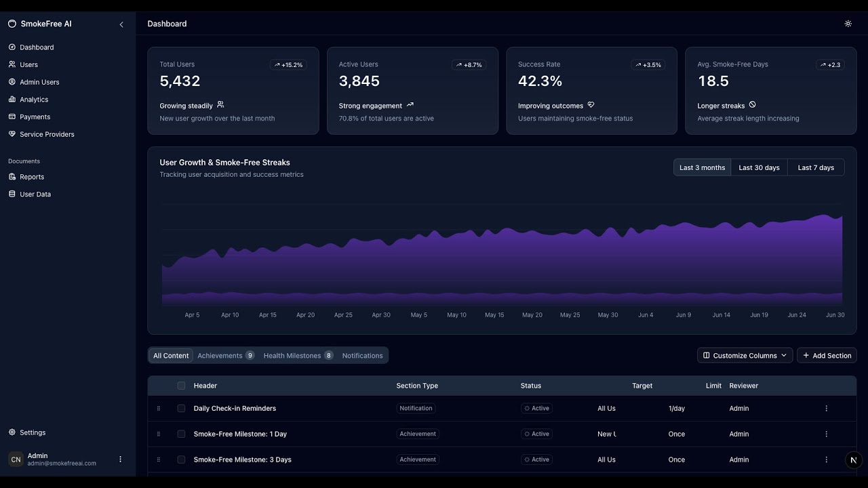Click the Reports document icon
Image resolution: width=868 pixels, height=488 pixels.
[12, 177]
